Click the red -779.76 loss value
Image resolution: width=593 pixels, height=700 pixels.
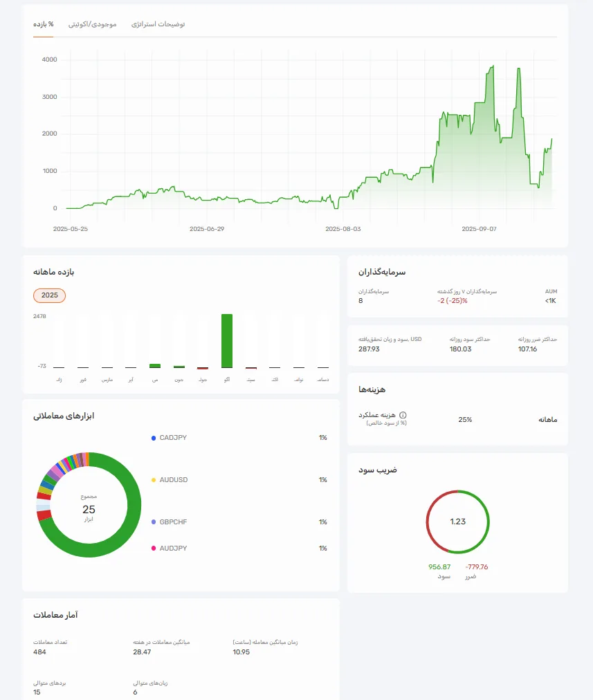click(x=477, y=567)
